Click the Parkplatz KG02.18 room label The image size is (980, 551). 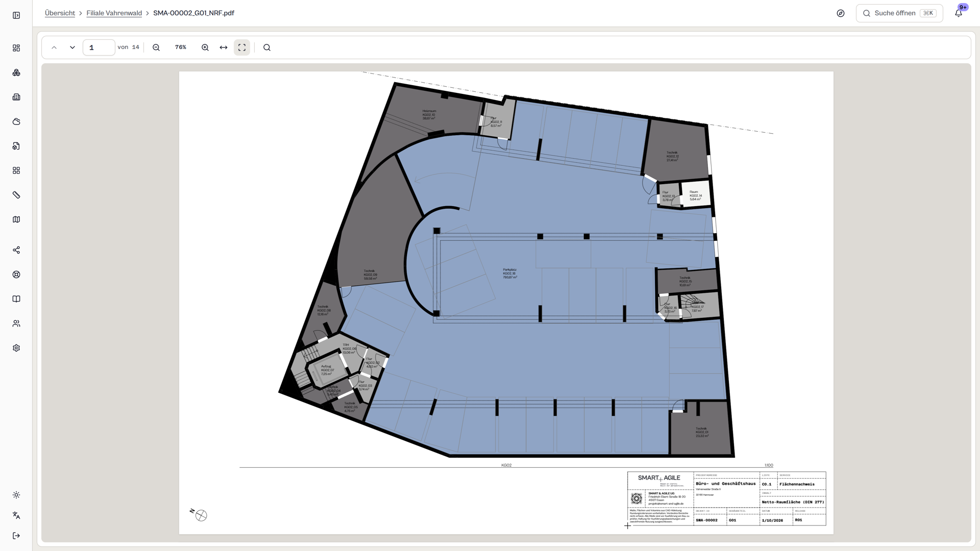point(509,273)
